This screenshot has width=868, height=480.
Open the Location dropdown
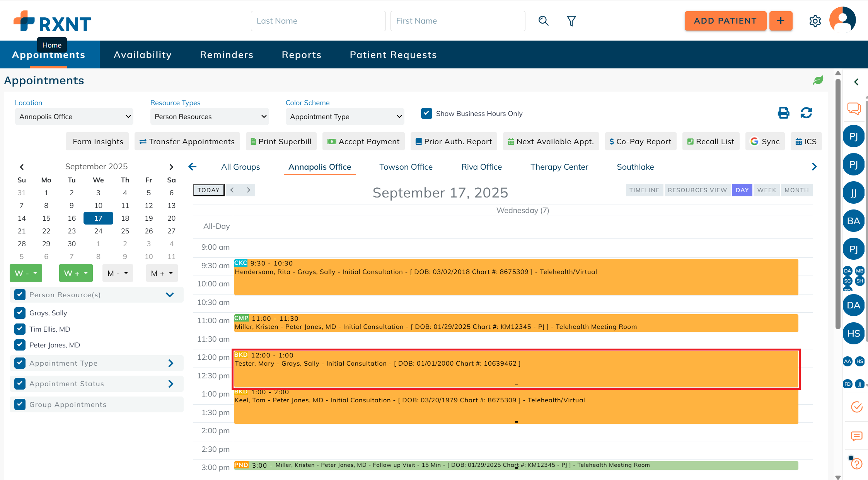74,117
